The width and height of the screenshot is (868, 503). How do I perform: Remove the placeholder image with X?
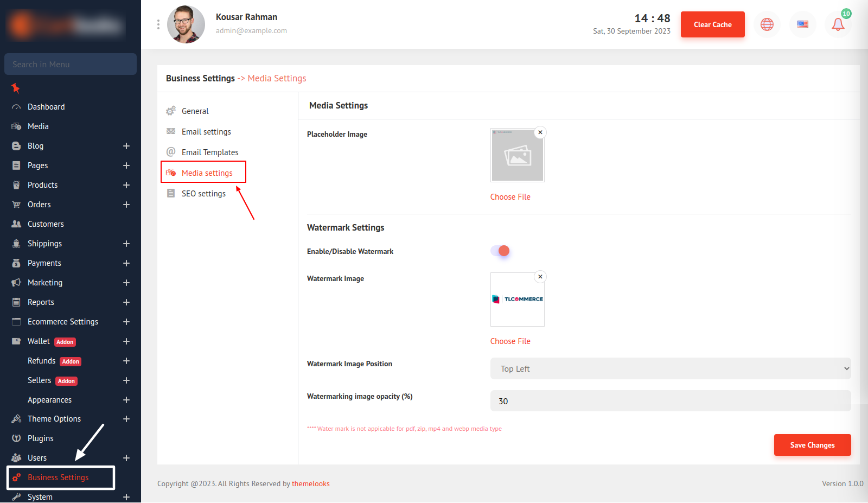pos(540,132)
